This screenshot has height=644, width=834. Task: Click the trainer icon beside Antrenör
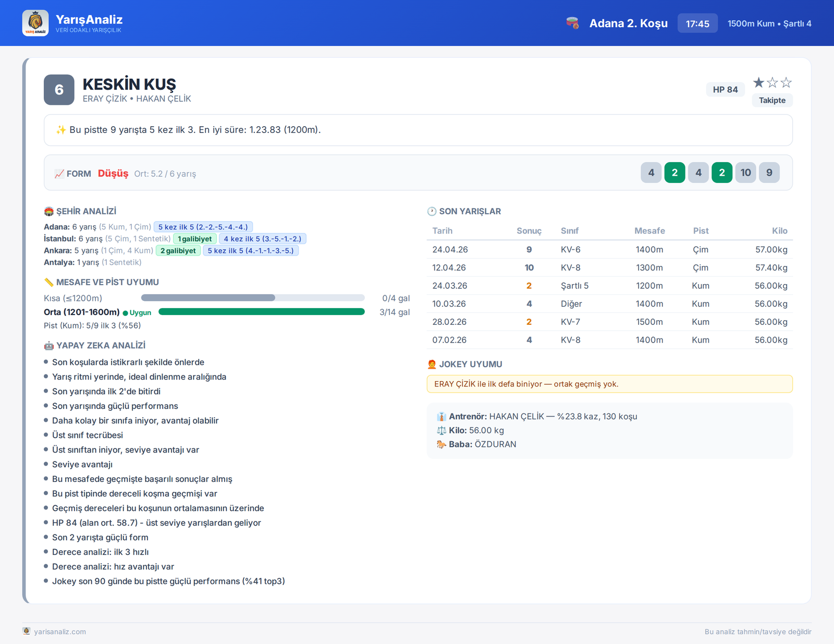point(441,417)
